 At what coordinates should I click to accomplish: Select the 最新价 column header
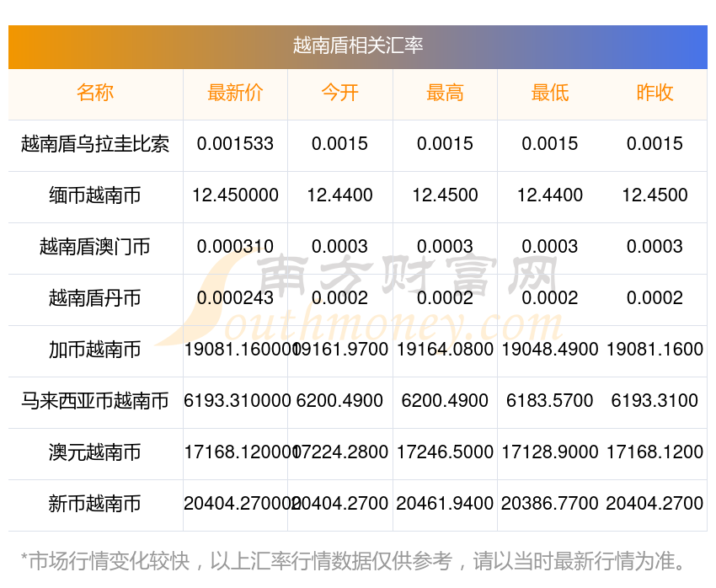(x=235, y=93)
